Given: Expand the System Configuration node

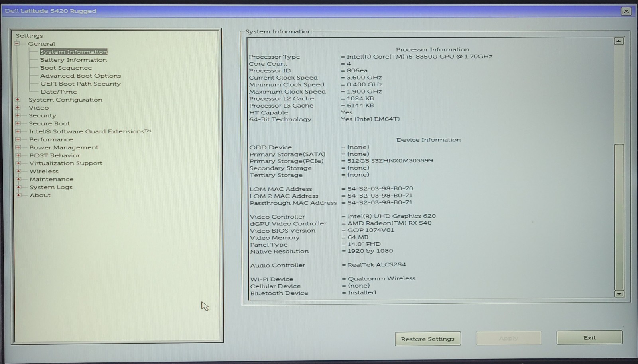Looking at the screenshot, I should [18, 100].
